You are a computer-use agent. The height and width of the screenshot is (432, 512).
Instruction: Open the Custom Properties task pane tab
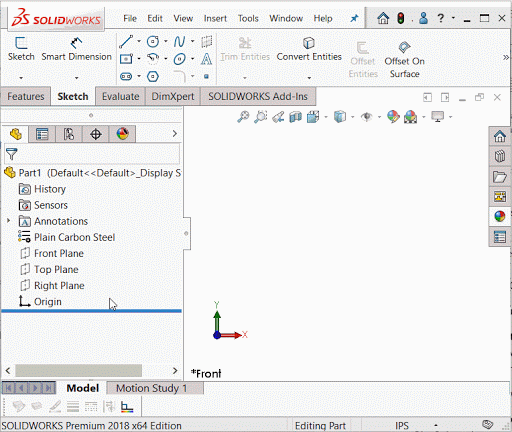coord(500,237)
